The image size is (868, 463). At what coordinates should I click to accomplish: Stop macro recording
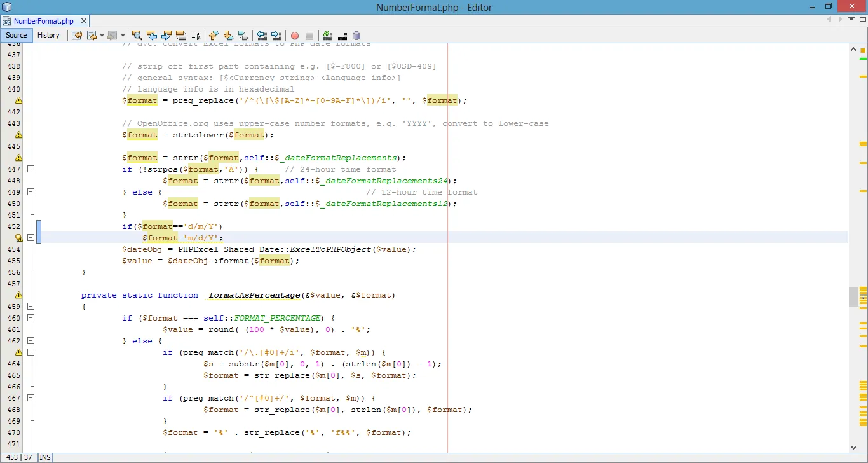(x=309, y=36)
